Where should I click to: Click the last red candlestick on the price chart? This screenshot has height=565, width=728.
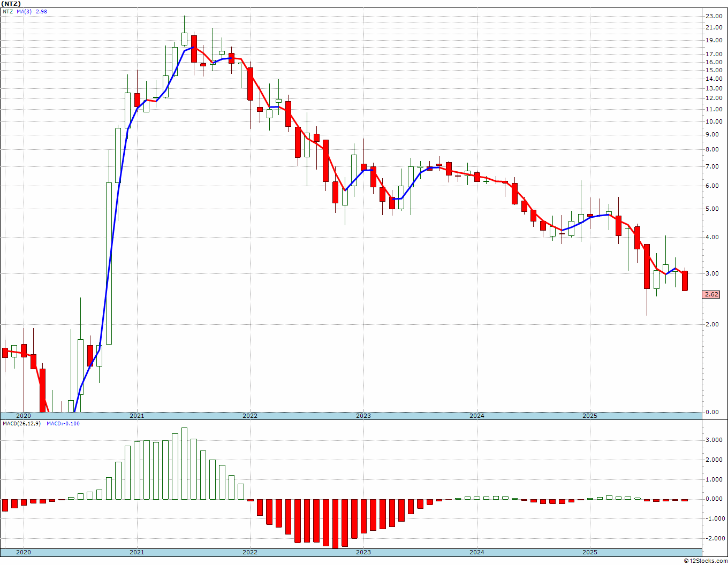click(685, 280)
